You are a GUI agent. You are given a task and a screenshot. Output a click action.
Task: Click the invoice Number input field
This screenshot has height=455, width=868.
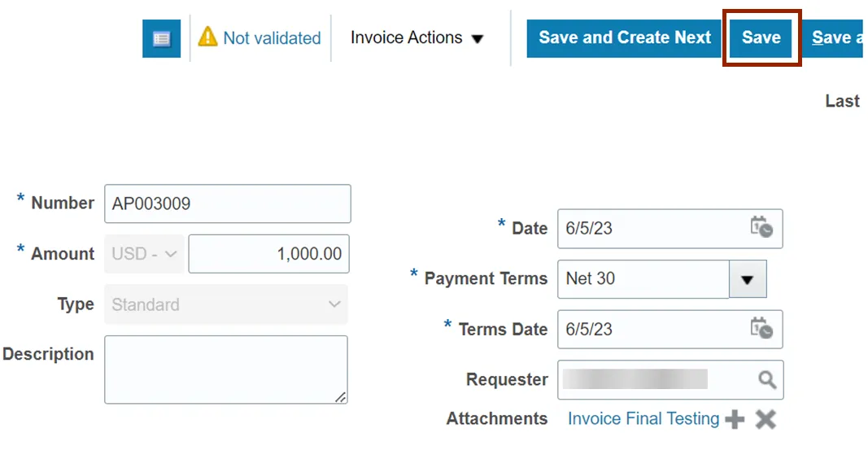[x=228, y=203]
